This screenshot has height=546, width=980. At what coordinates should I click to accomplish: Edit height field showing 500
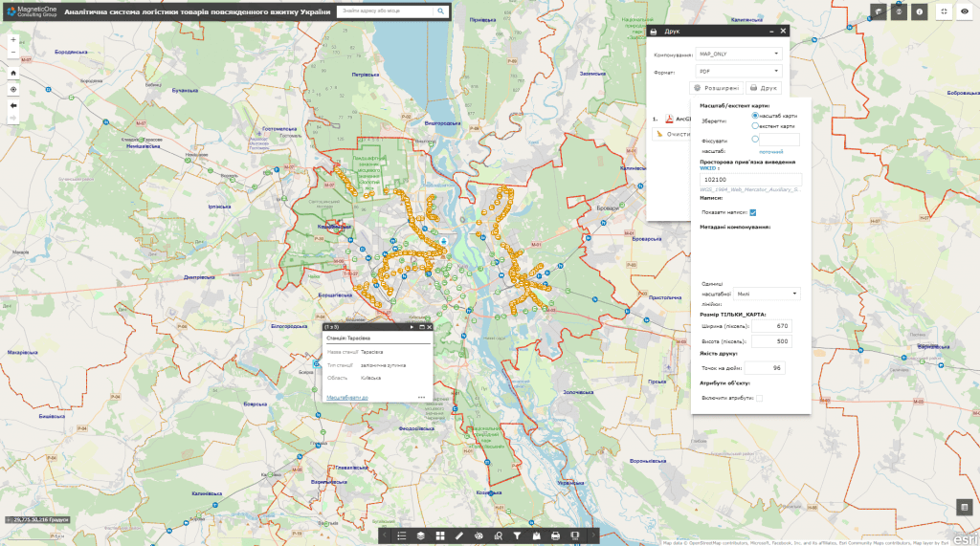point(772,341)
